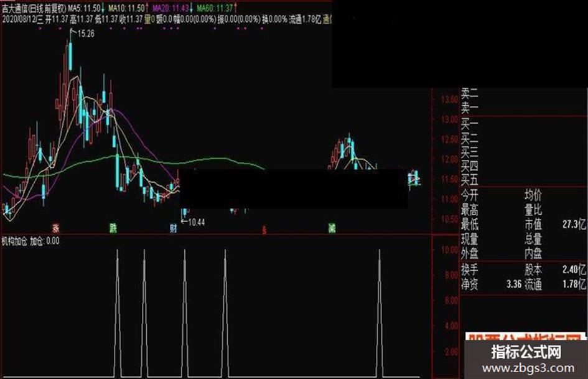
Task: Click the 均价 quote field
Action: 533,195
